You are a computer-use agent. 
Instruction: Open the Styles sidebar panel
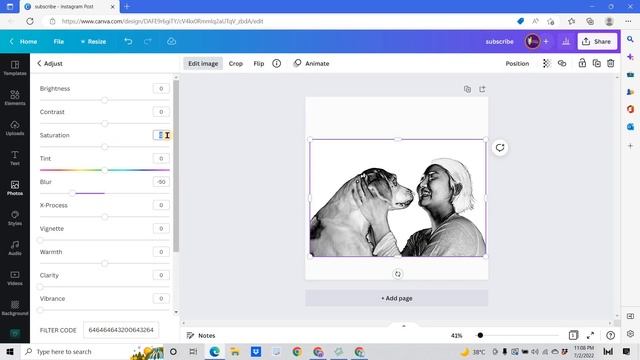point(15,218)
